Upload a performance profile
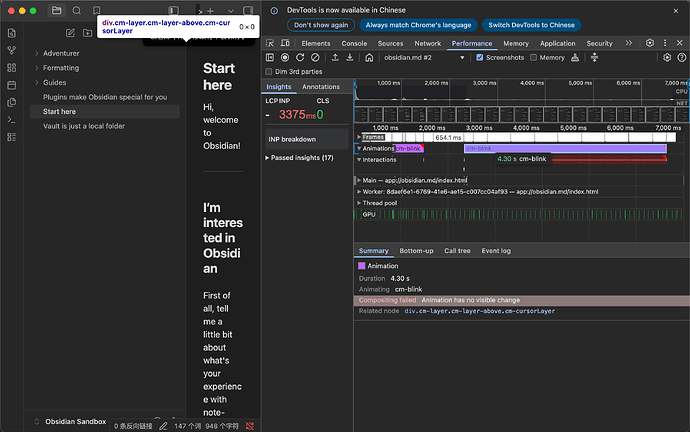The image size is (690, 432). (x=335, y=58)
